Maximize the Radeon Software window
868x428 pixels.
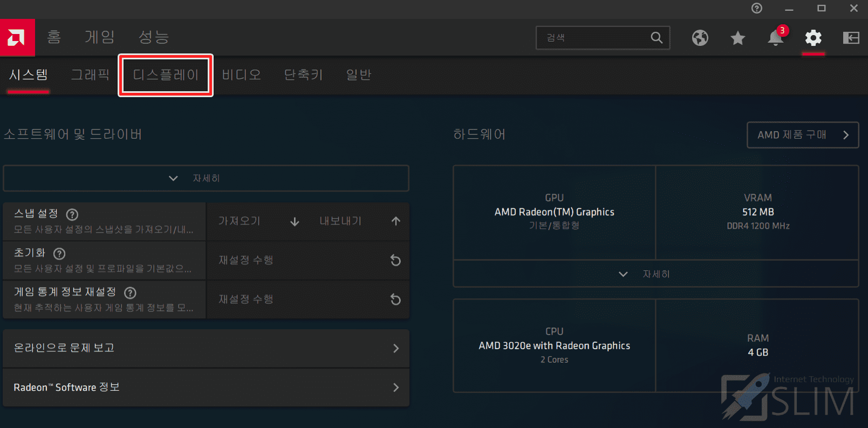pyautogui.click(x=821, y=8)
